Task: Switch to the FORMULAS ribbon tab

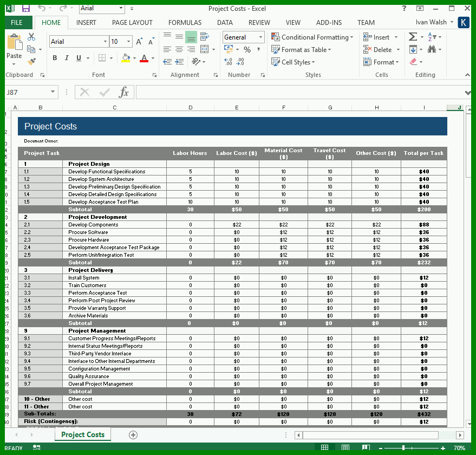Action: [185, 22]
